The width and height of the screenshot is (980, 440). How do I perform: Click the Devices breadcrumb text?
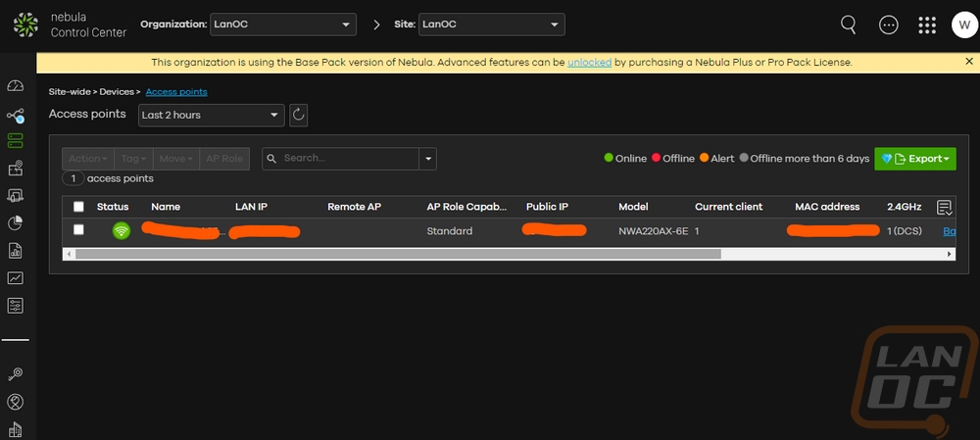(x=117, y=92)
